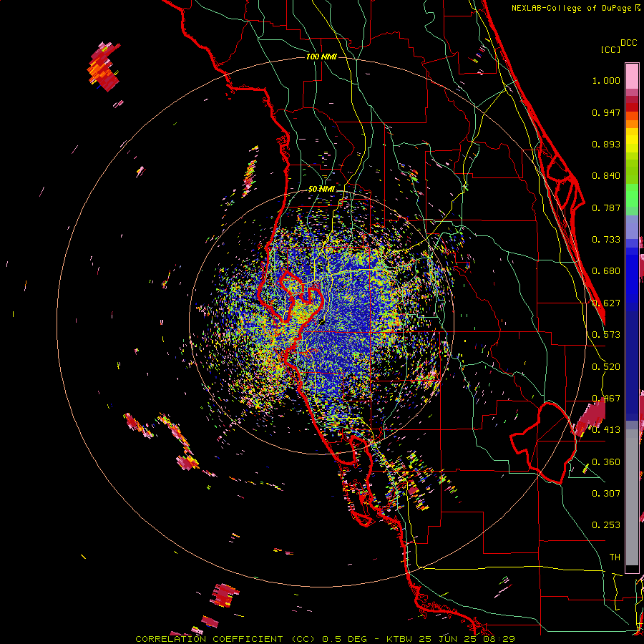Click the 0.253 scale value
This screenshot has width=644, height=644.
[x=606, y=525]
